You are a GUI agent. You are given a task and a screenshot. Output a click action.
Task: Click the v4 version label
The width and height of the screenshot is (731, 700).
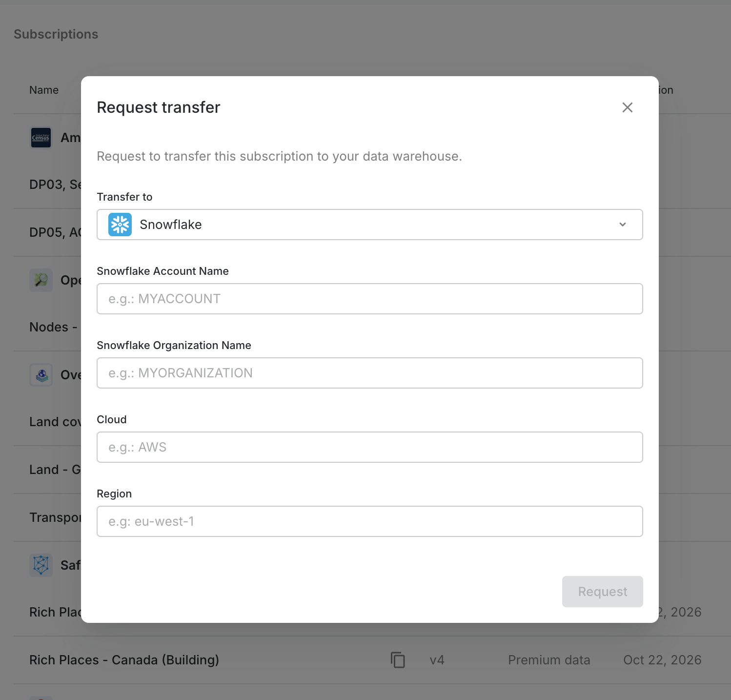point(437,660)
